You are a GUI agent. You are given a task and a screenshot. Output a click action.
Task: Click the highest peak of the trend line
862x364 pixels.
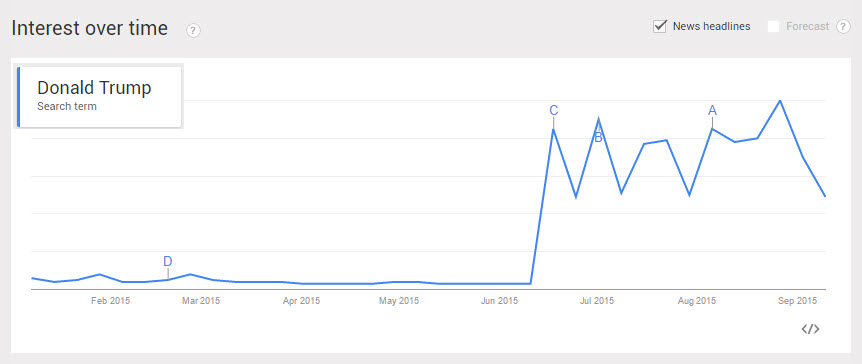pyautogui.click(x=780, y=101)
